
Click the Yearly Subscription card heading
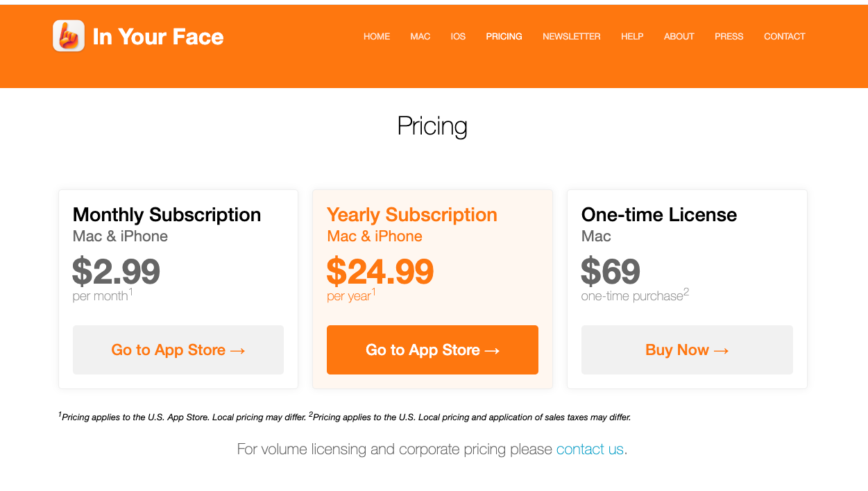point(412,215)
